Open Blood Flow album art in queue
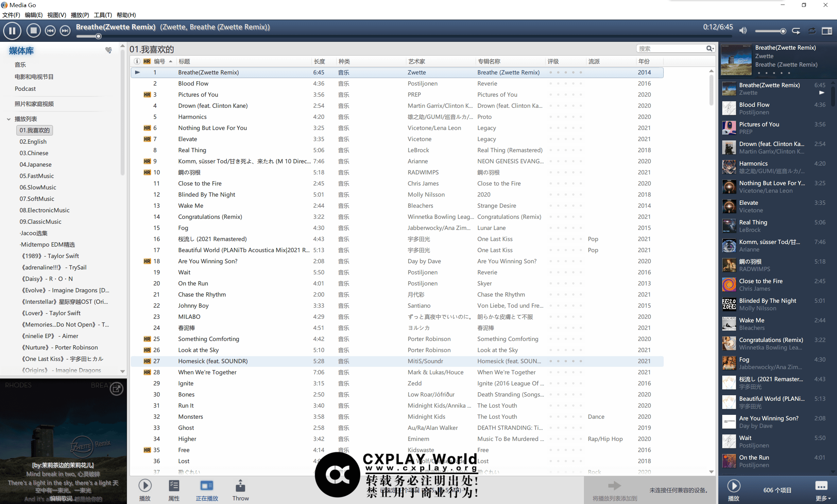 click(729, 108)
